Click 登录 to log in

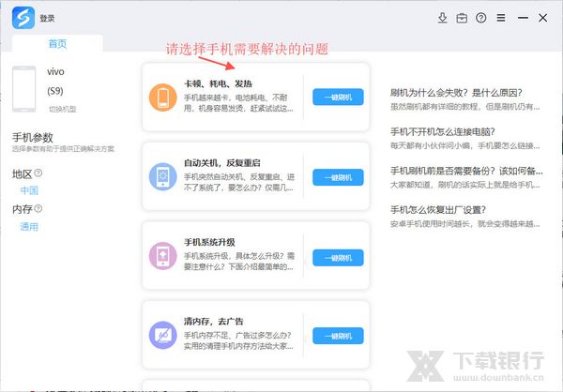pos(47,18)
